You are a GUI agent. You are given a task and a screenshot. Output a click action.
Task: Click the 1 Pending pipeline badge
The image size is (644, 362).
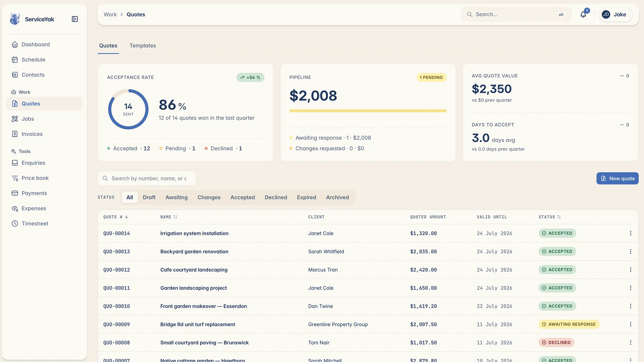click(x=431, y=77)
